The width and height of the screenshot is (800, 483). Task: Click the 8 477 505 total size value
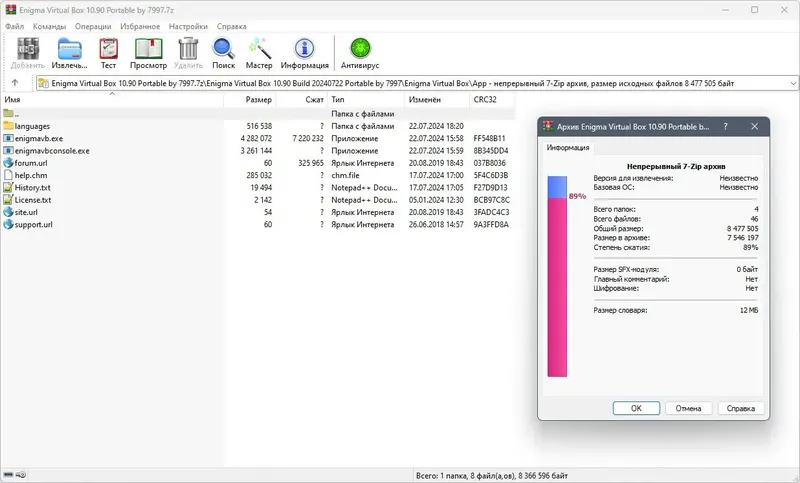pyautogui.click(x=742, y=228)
